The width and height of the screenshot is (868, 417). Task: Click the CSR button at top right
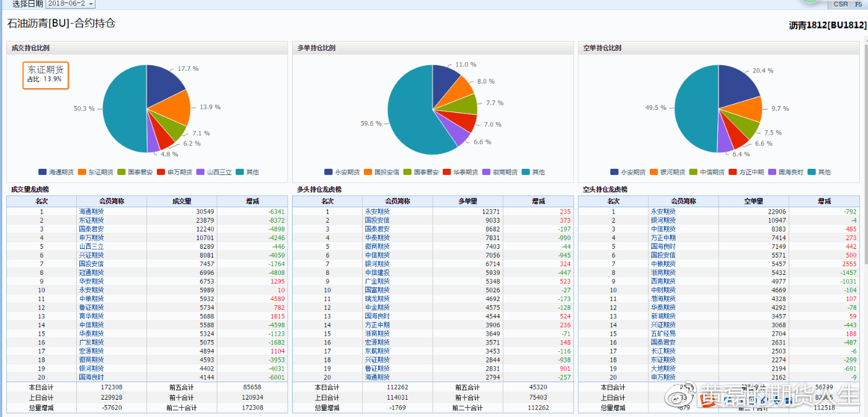841,4
